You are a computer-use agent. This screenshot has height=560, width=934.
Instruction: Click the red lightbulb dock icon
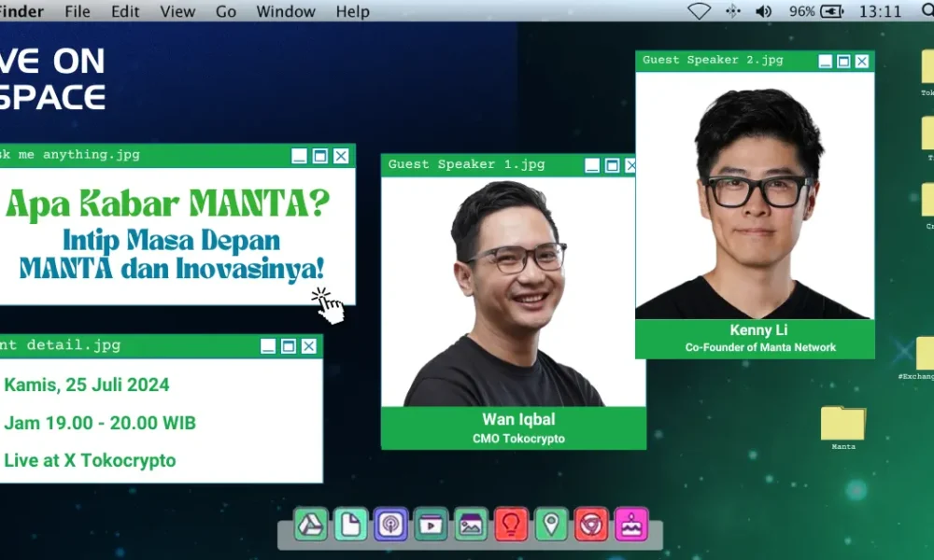tap(511, 525)
